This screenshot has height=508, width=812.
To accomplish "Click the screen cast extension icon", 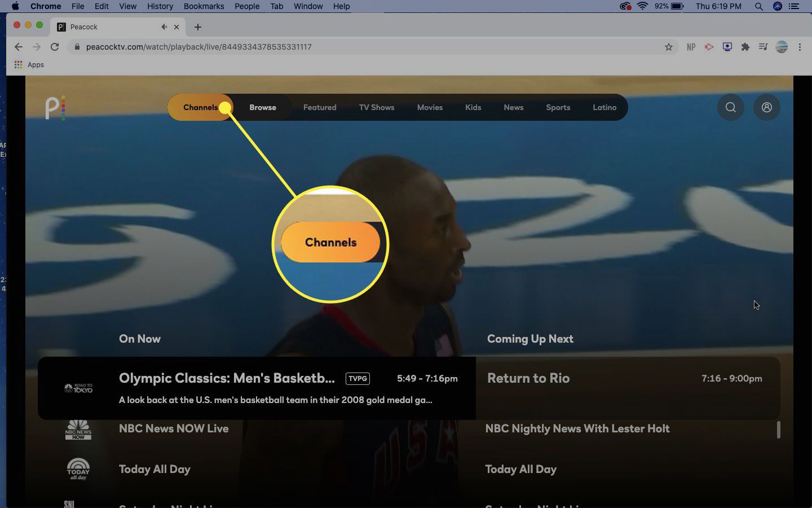I will click(727, 47).
